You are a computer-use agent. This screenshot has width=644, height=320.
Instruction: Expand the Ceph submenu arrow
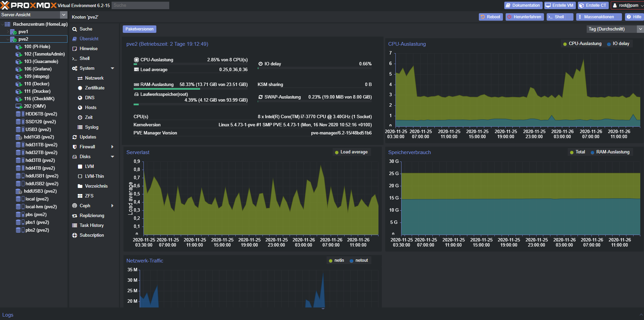pos(113,206)
